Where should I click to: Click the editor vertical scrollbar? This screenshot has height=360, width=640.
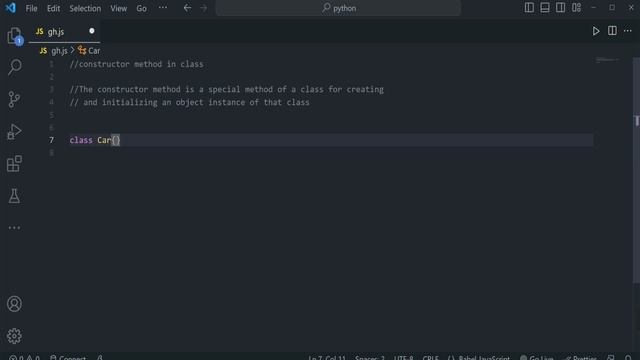(636, 170)
